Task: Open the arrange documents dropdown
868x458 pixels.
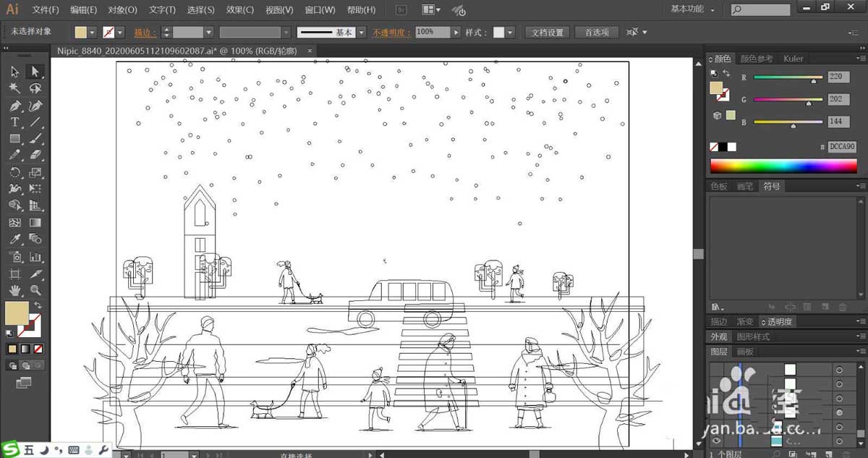Action: coord(431,10)
